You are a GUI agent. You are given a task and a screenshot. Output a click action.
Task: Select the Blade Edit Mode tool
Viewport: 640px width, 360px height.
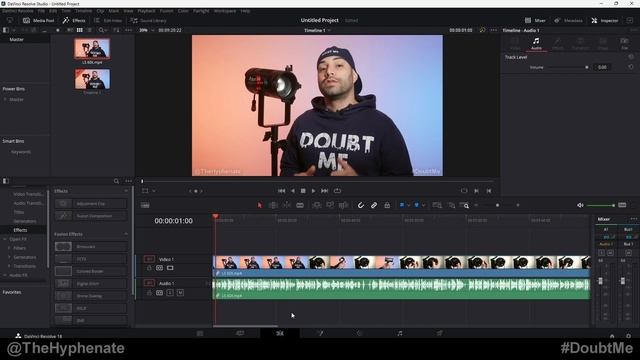coord(300,205)
